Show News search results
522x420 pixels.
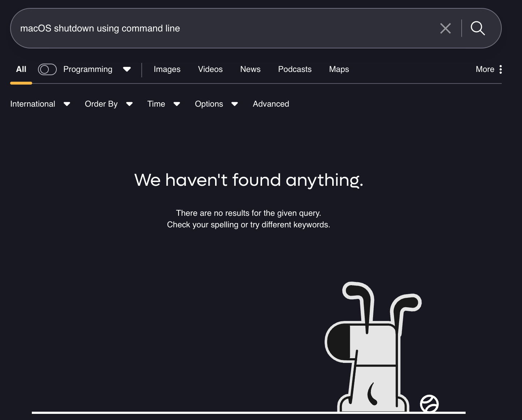coord(250,69)
